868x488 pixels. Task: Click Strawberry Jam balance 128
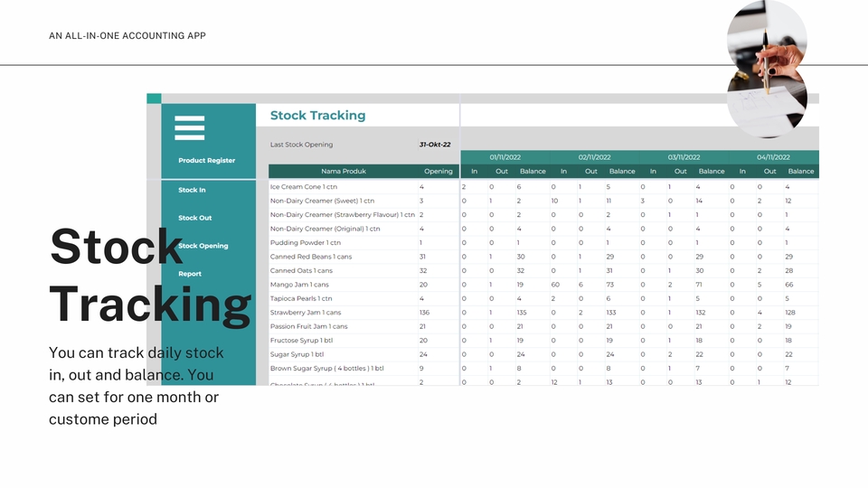[790, 313]
